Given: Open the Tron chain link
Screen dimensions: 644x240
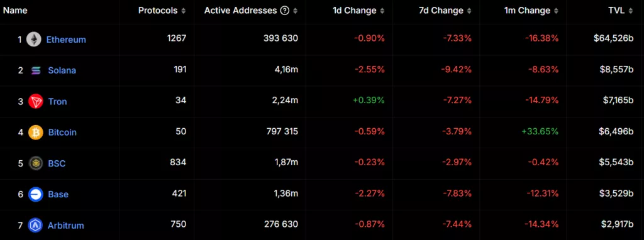Looking at the screenshot, I should tap(57, 101).
